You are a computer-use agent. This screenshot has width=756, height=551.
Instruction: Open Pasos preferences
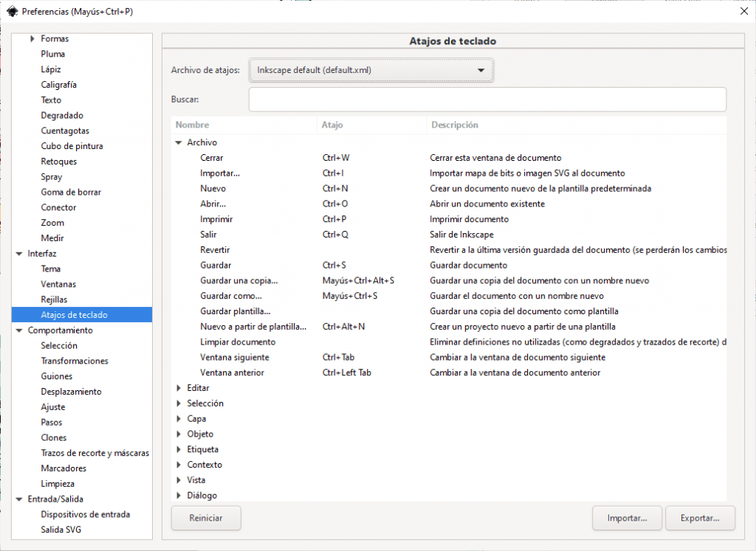tap(52, 423)
